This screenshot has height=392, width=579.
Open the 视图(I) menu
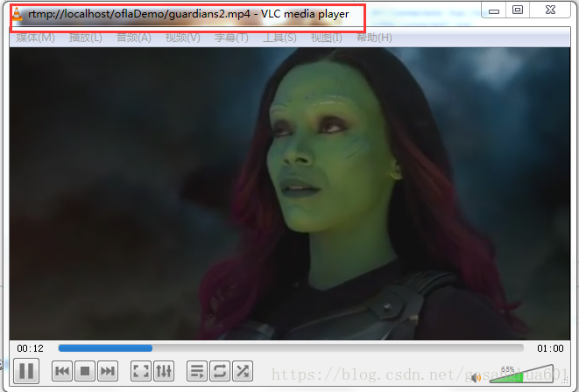[327, 38]
